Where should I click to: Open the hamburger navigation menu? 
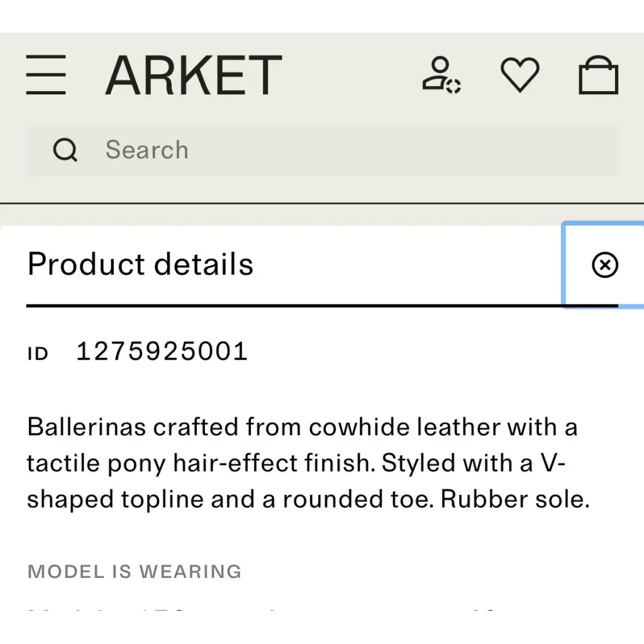coord(46,75)
